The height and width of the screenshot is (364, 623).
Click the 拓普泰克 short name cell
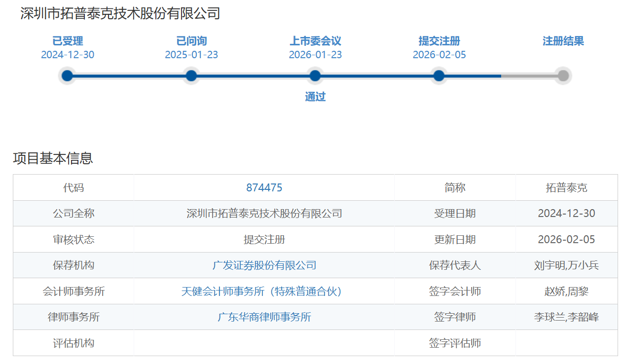(x=567, y=187)
